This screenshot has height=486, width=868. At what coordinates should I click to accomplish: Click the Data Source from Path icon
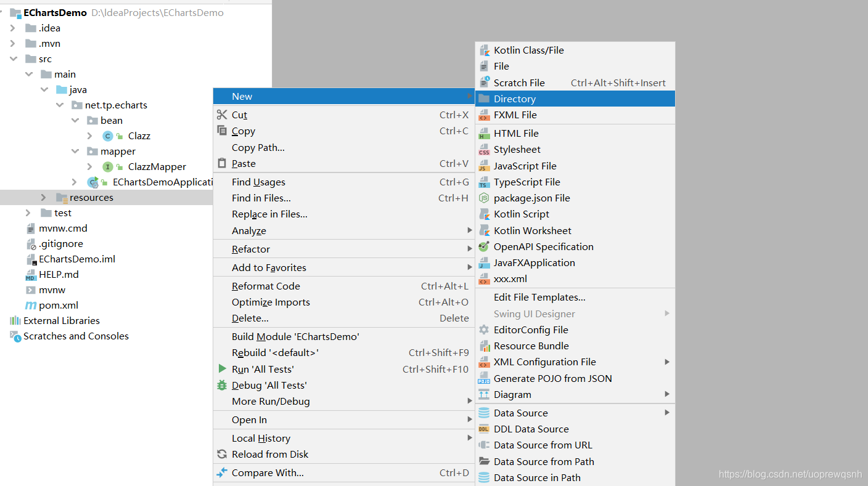coord(484,462)
